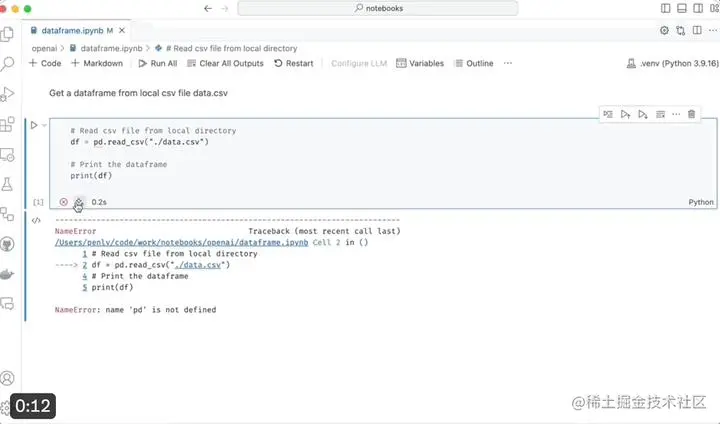Restart the notebook kernel
Viewport: 720px width, 424px height.
point(293,63)
